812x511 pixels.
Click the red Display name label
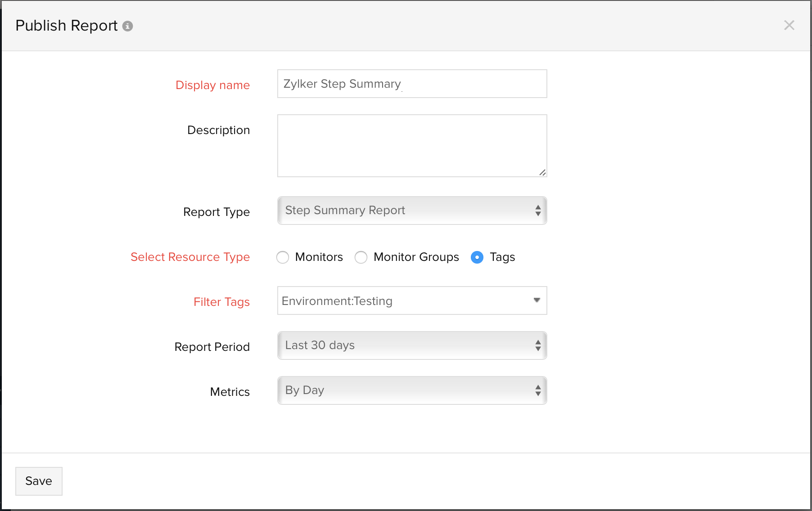212,85
